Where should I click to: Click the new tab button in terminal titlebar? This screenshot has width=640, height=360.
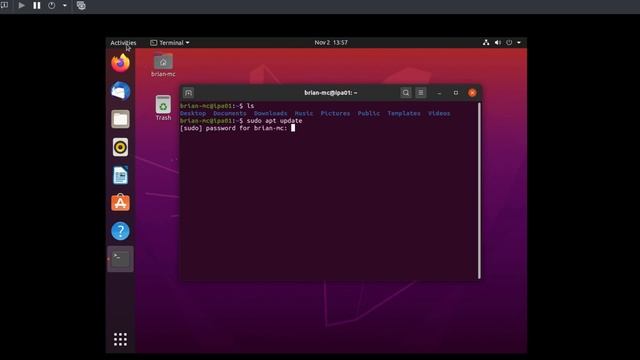(x=188, y=93)
